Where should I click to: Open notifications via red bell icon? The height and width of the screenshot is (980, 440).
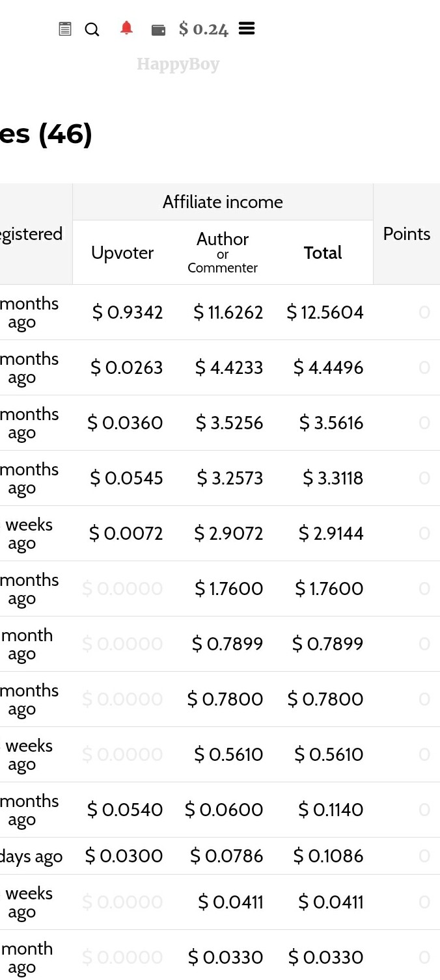tap(126, 28)
